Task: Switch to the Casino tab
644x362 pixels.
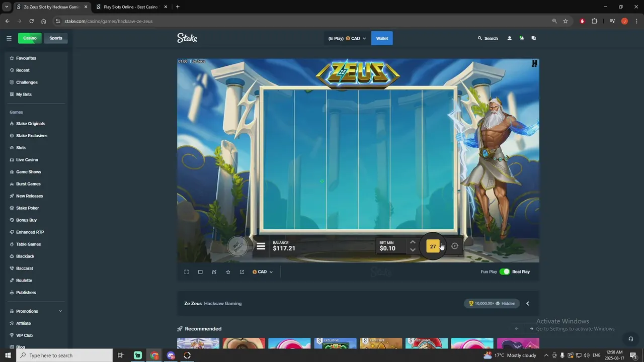Action: click(x=30, y=38)
